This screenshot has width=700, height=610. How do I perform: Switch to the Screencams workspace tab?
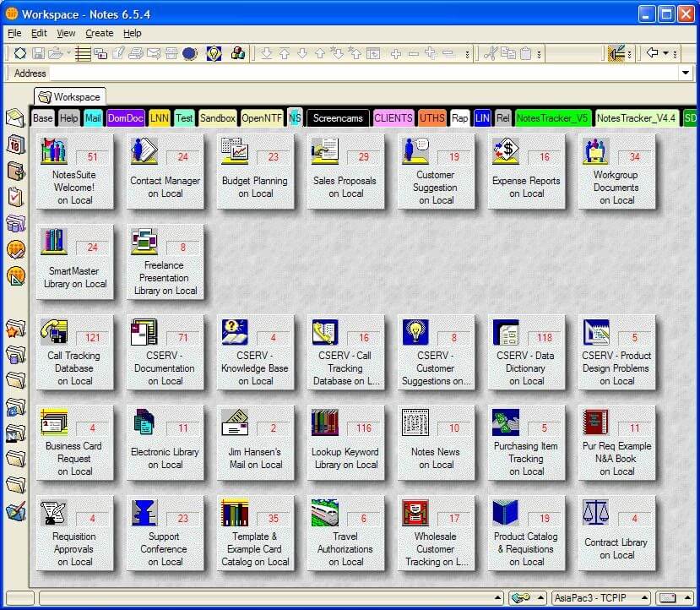pos(337,118)
